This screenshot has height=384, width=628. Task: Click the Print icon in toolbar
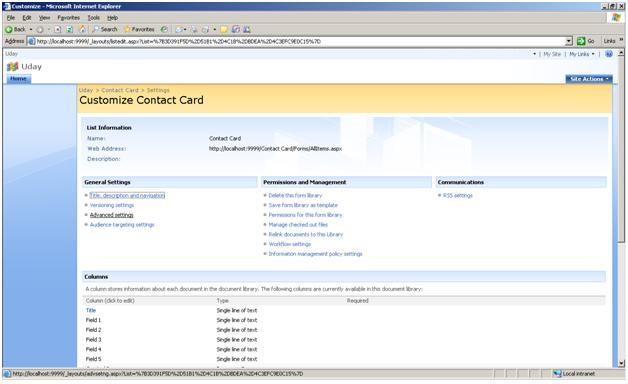coord(194,29)
